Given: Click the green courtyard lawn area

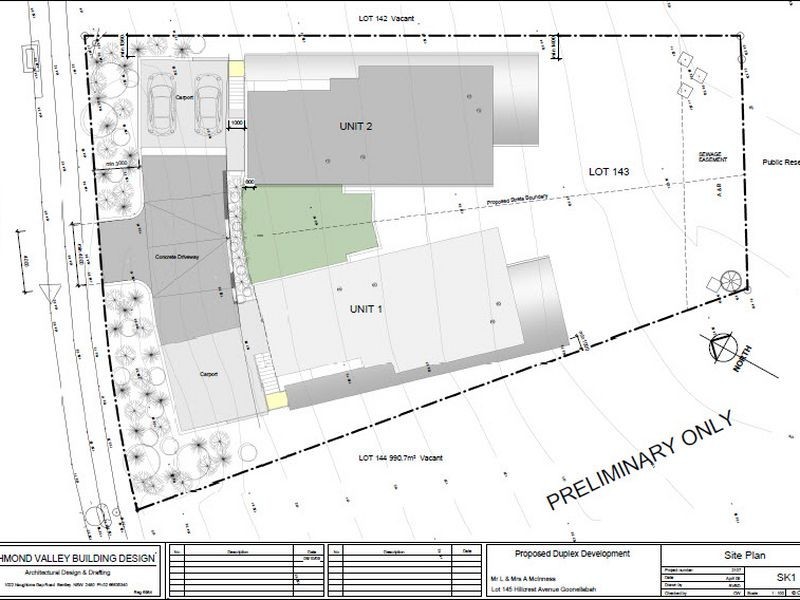Looking at the screenshot, I should tap(309, 230).
